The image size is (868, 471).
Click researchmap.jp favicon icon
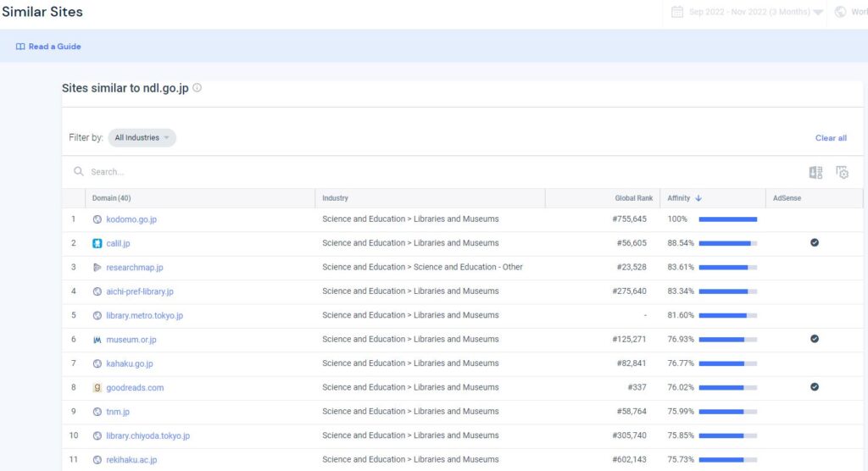(97, 268)
